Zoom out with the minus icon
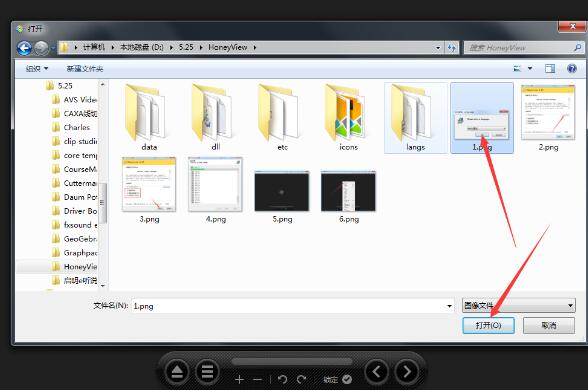588x390 pixels. (258, 380)
